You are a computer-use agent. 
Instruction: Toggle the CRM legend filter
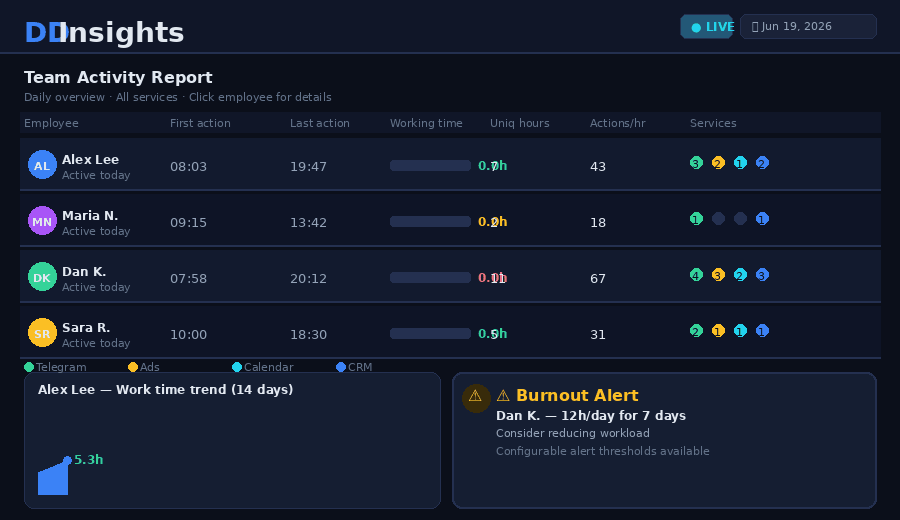click(x=354, y=367)
